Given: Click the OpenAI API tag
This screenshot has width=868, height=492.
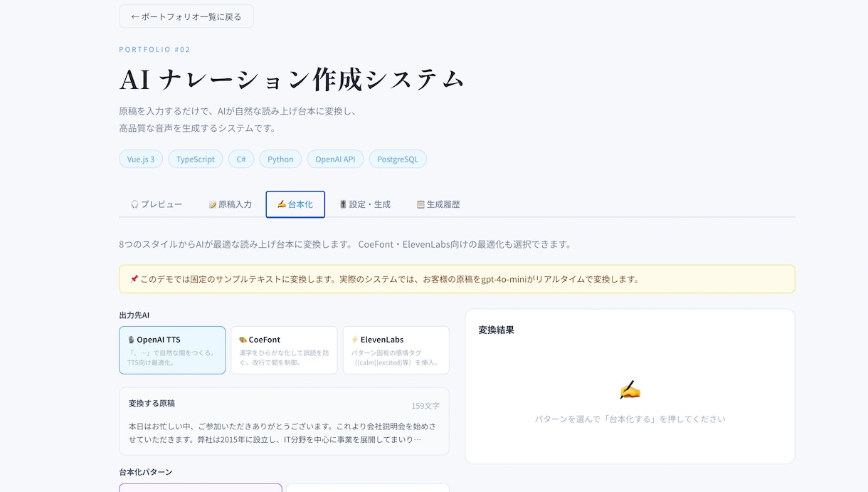Looking at the screenshot, I should [x=335, y=159].
